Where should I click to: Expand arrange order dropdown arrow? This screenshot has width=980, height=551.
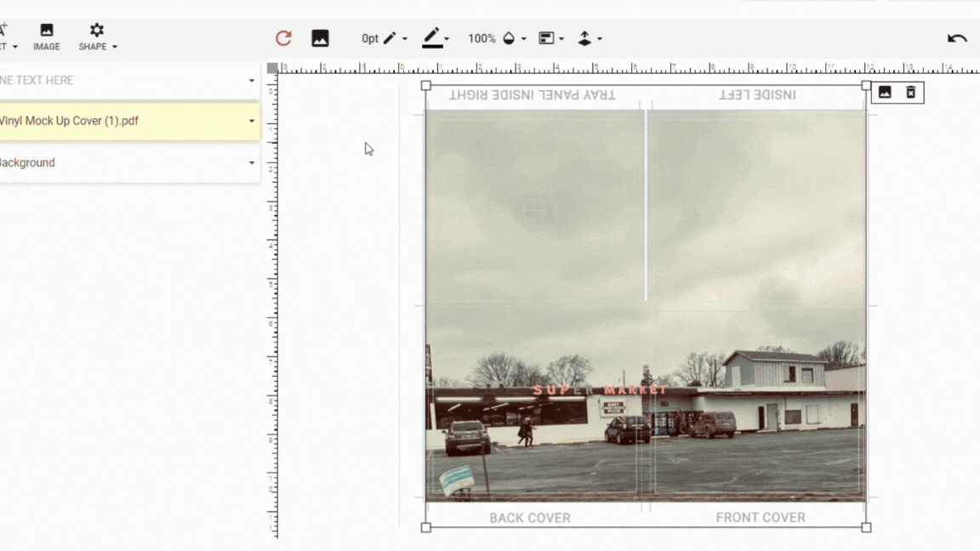(x=600, y=39)
